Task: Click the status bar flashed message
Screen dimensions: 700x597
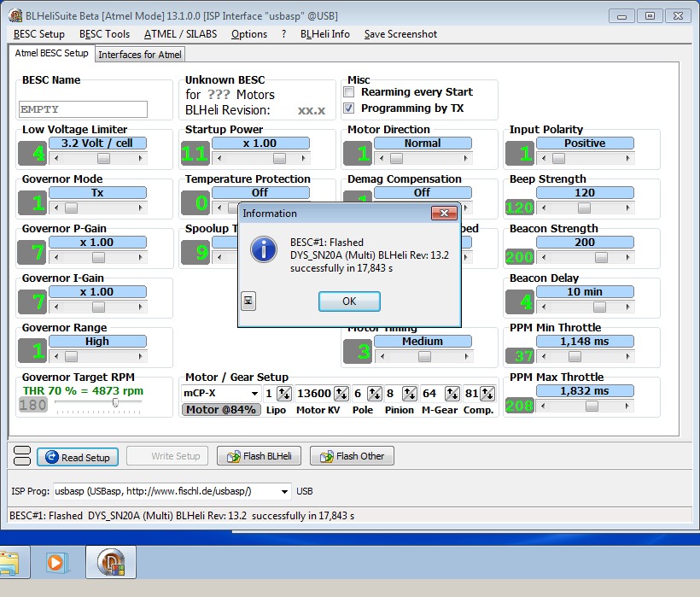Action: [x=182, y=516]
